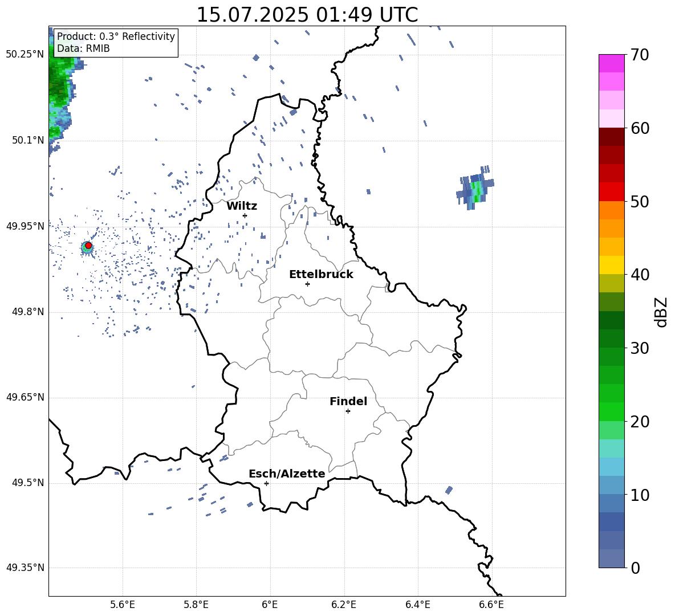Viewport: 675px width, 616px height.
Task: Click the 6.2°E longitude label
Action: pyautogui.click(x=344, y=605)
